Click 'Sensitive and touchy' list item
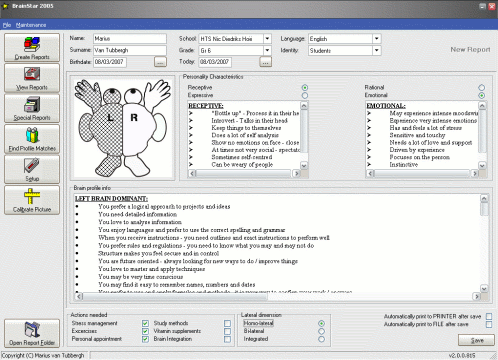The height and width of the screenshot is (360, 498). pos(417,135)
